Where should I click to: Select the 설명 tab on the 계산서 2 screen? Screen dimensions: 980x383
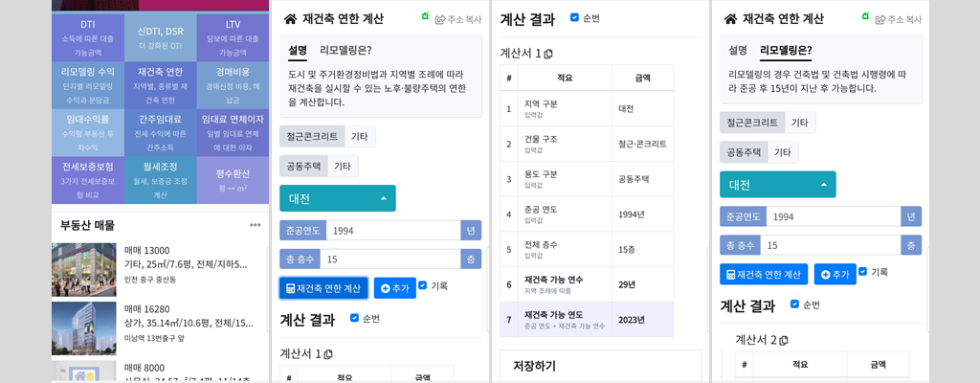coord(738,51)
